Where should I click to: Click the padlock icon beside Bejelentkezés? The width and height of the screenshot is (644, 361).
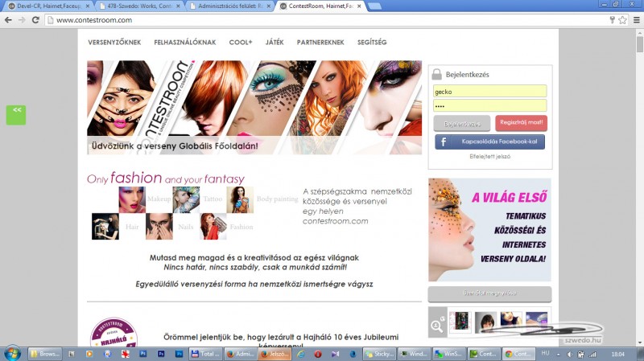[x=436, y=74]
